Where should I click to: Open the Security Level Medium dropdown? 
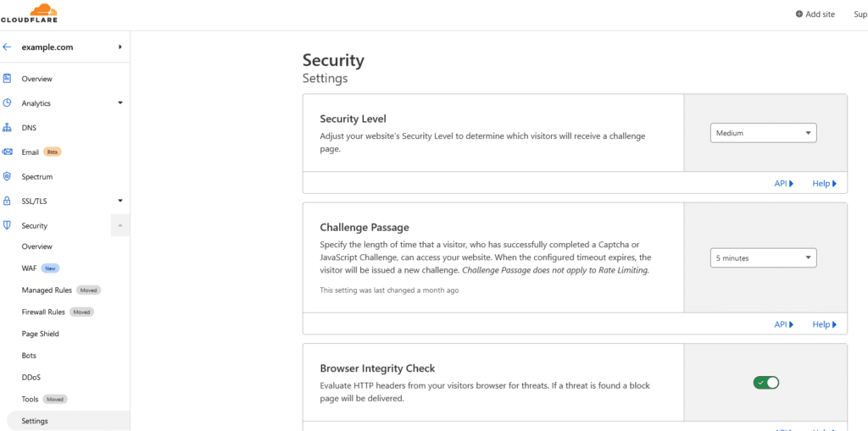(x=764, y=133)
